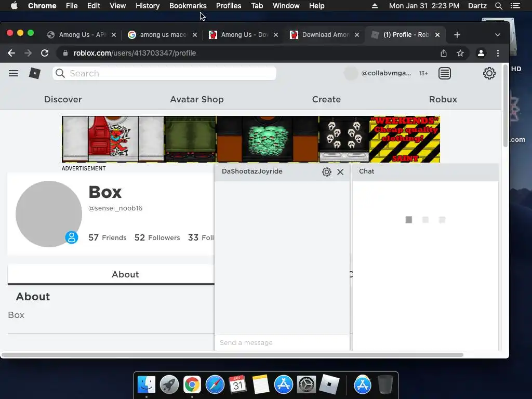Bookmark this page with the star icon

click(x=460, y=53)
